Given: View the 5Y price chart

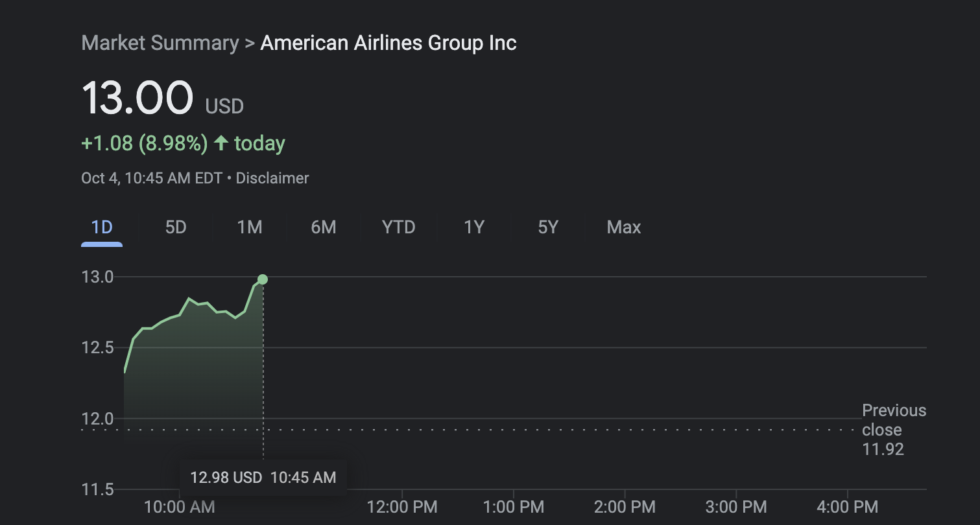Looking at the screenshot, I should coord(548,227).
